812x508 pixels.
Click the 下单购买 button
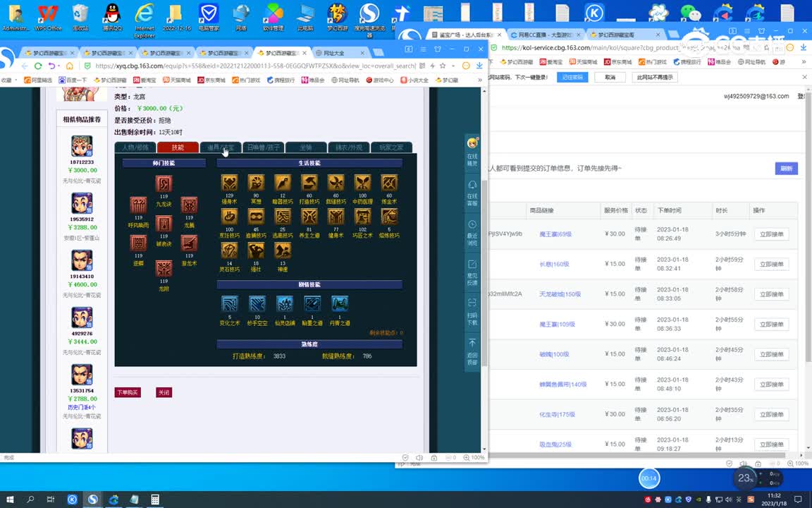(128, 392)
